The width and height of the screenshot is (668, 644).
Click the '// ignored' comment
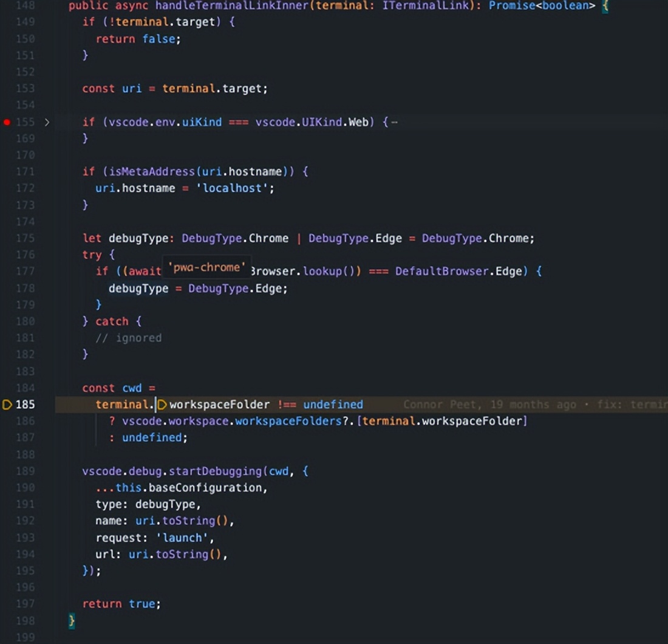tap(128, 338)
